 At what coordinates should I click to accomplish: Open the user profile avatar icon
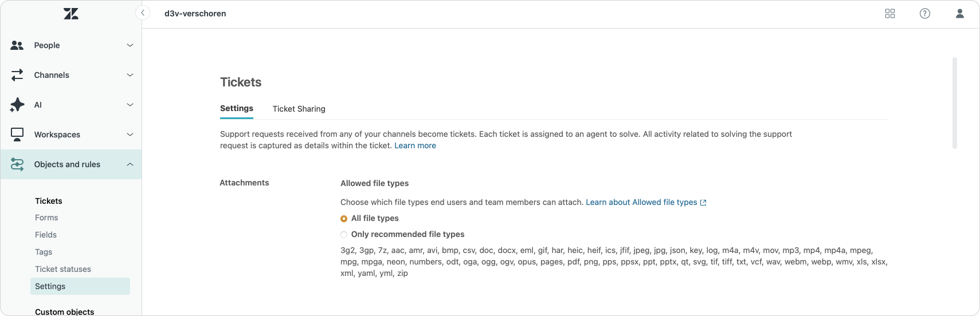(x=960, y=14)
